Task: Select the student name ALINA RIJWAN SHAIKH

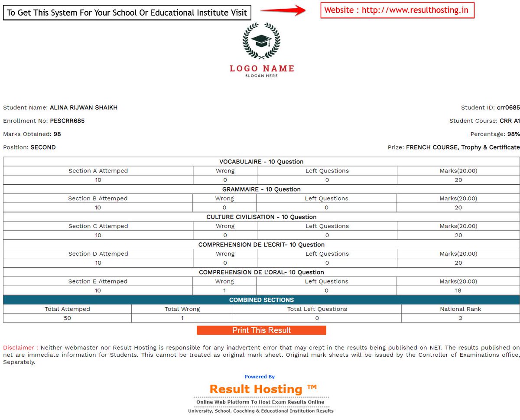Action: (x=83, y=107)
